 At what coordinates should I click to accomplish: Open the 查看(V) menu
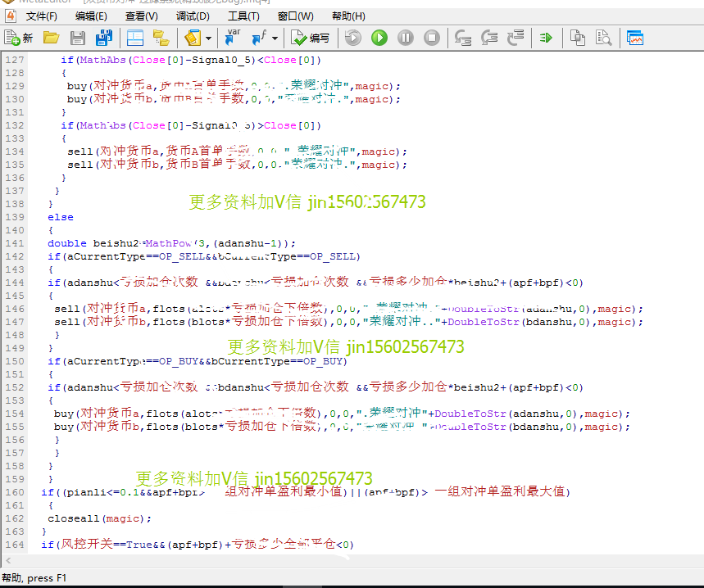point(142,16)
